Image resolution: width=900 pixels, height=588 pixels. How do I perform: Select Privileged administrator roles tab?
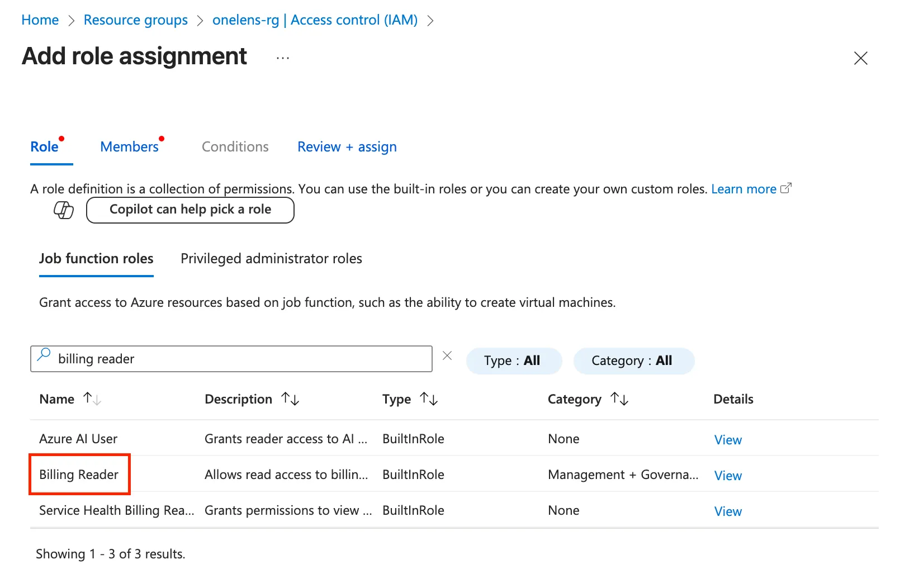pyautogui.click(x=271, y=259)
